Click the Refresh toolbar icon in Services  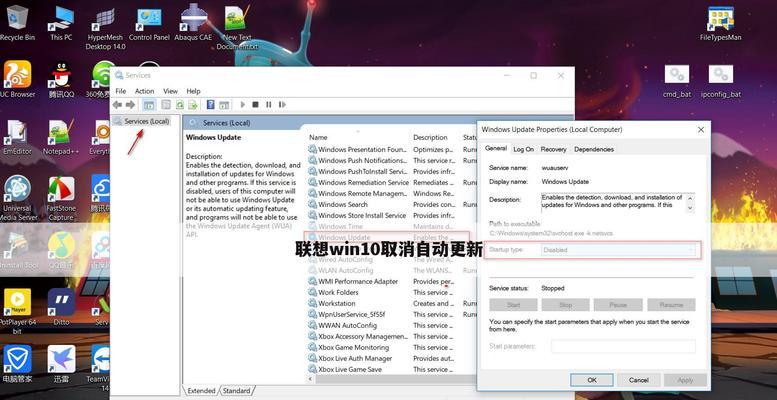[x=180, y=105]
